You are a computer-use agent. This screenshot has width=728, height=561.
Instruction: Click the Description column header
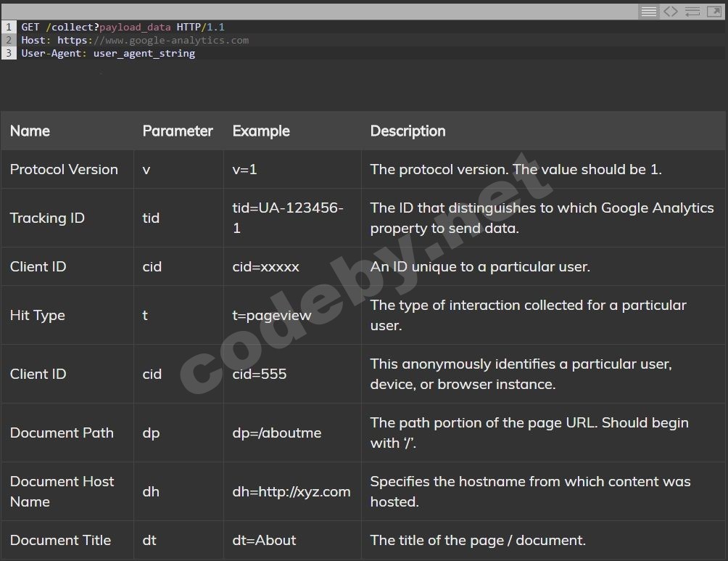408,131
